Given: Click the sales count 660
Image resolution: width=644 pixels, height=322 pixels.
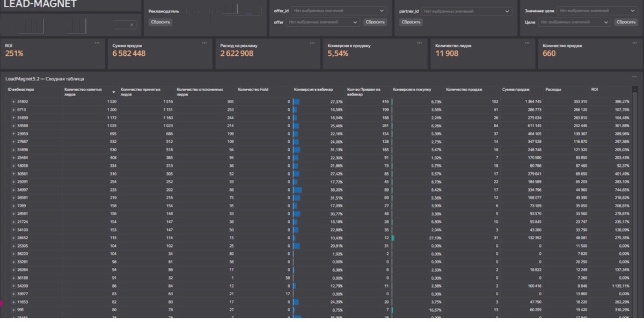Looking at the screenshot, I should coord(549,54).
